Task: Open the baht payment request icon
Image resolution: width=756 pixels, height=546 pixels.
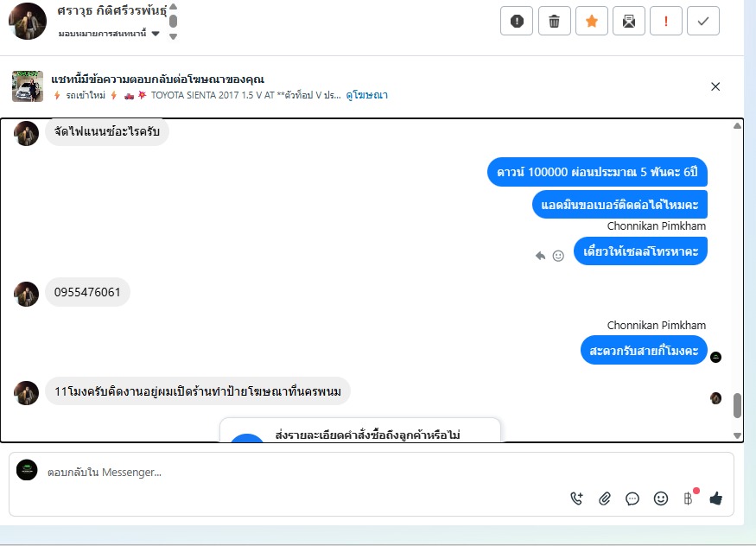Action: 689,498
